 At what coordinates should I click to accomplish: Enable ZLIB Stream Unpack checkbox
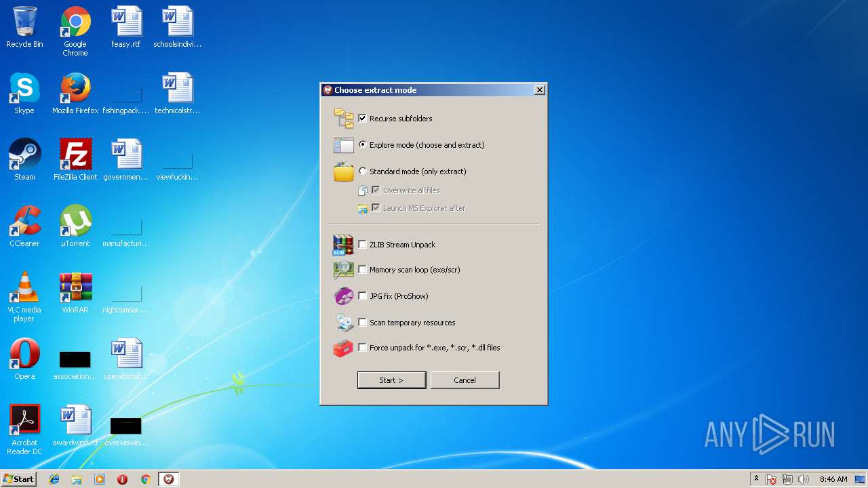click(x=362, y=244)
